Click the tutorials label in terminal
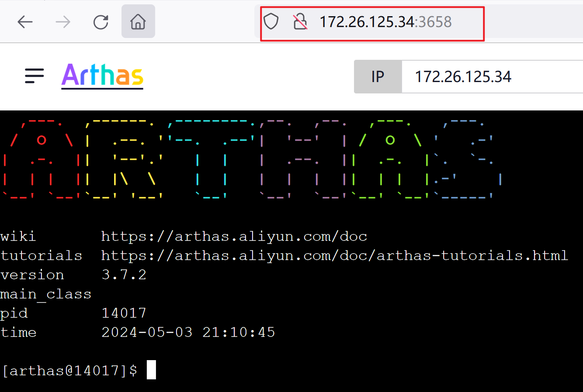This screenshot has width=583, height=392. 42,255
